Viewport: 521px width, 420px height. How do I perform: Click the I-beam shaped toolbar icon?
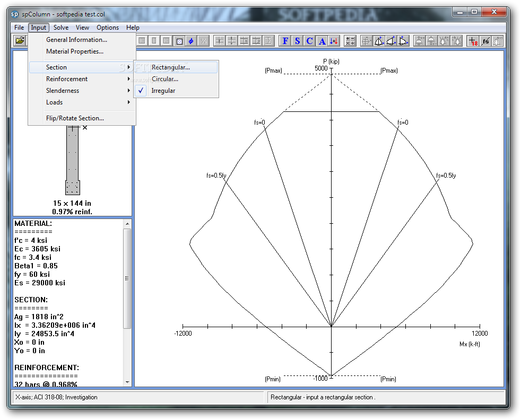[x=268, y=41]
